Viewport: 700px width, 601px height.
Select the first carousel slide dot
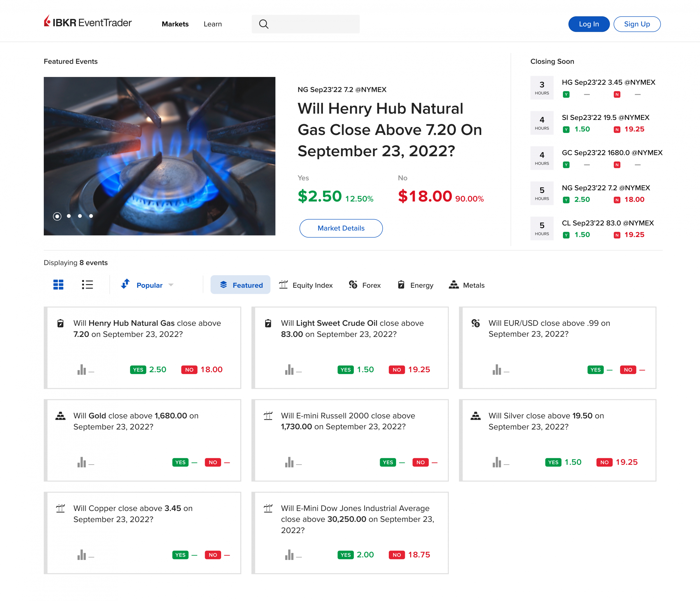pos(57,216)
